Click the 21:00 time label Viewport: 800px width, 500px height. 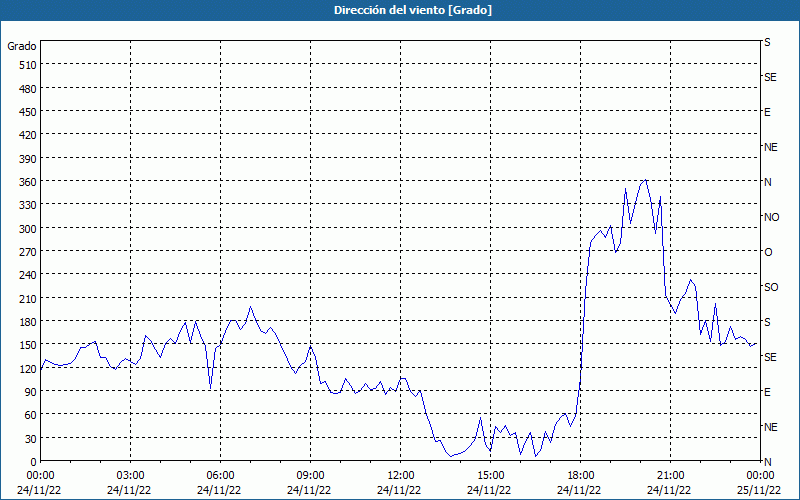point(670,476)
